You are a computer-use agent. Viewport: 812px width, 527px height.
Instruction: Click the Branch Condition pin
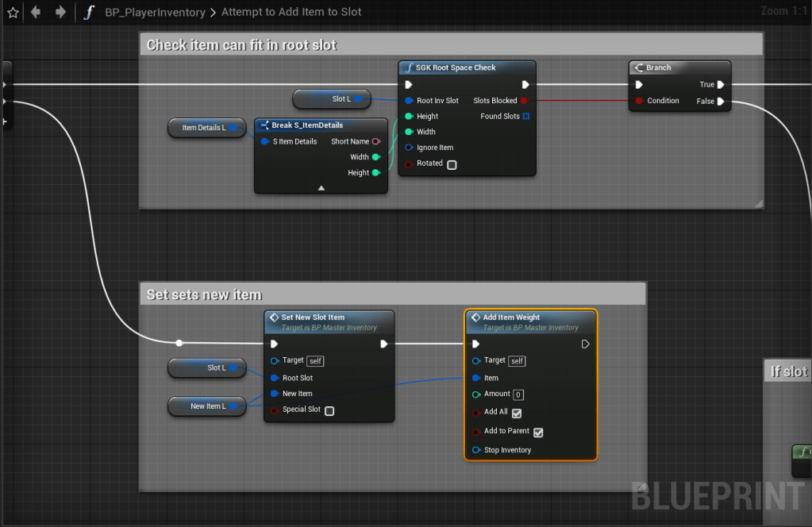638,101
